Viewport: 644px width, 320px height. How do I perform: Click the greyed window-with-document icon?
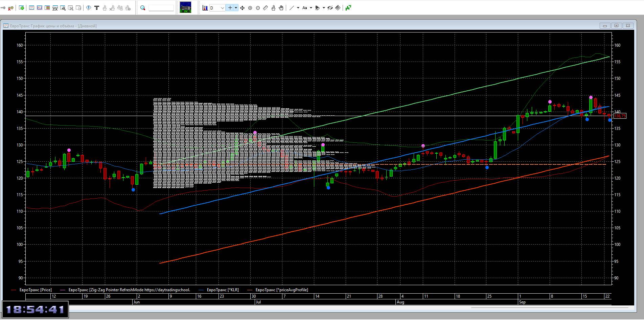point(78,8)
